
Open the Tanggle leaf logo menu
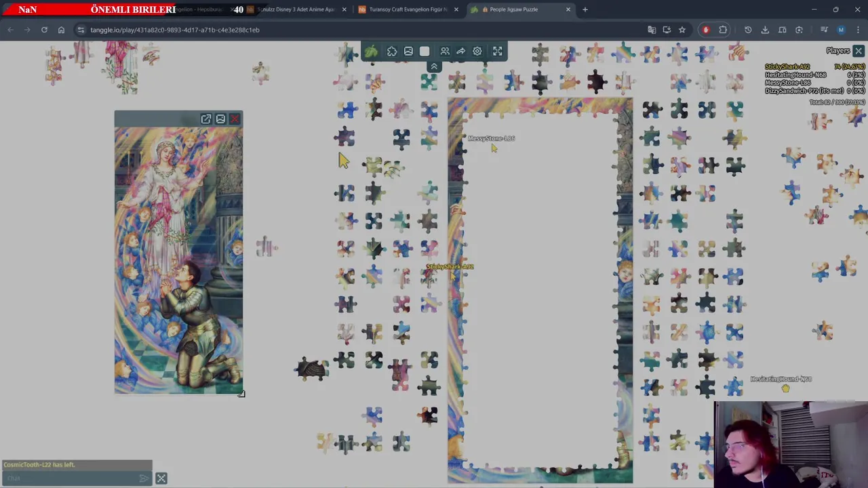[x=371, y=52]
